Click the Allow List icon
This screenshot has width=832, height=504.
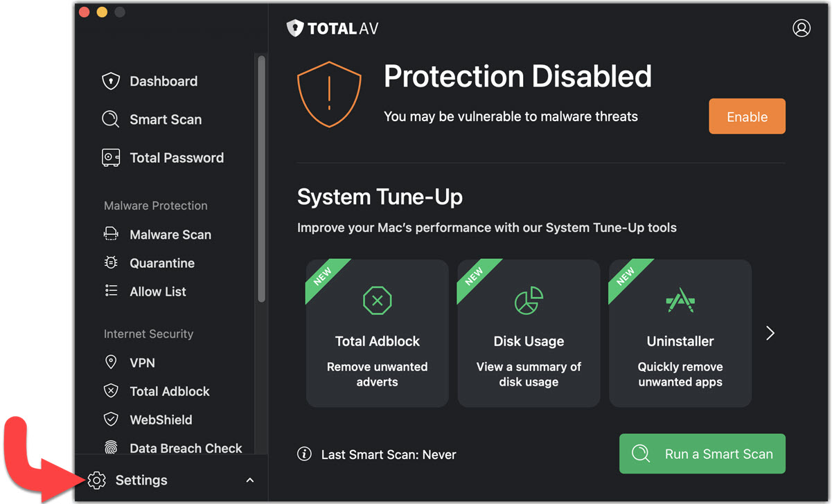[111, 291]
